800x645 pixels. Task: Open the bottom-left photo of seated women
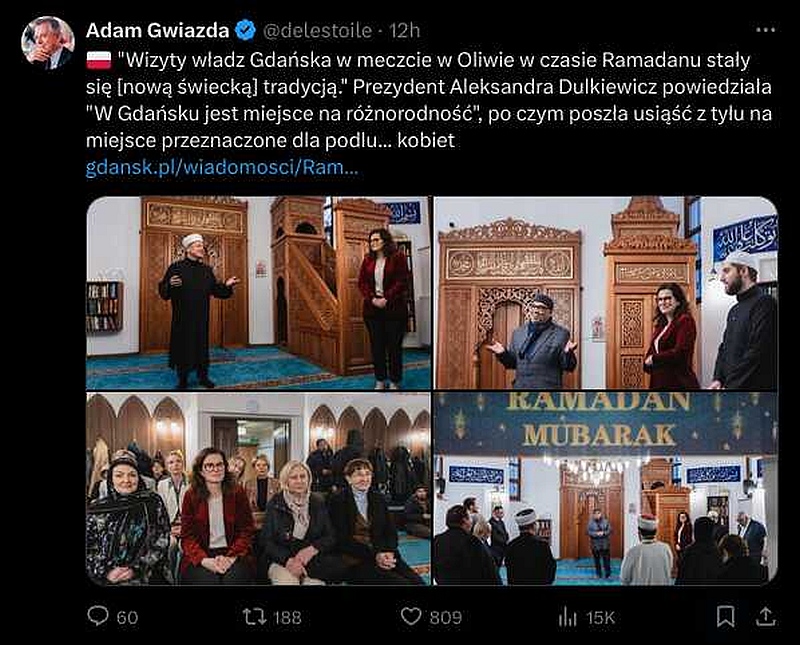coord(259,488)
